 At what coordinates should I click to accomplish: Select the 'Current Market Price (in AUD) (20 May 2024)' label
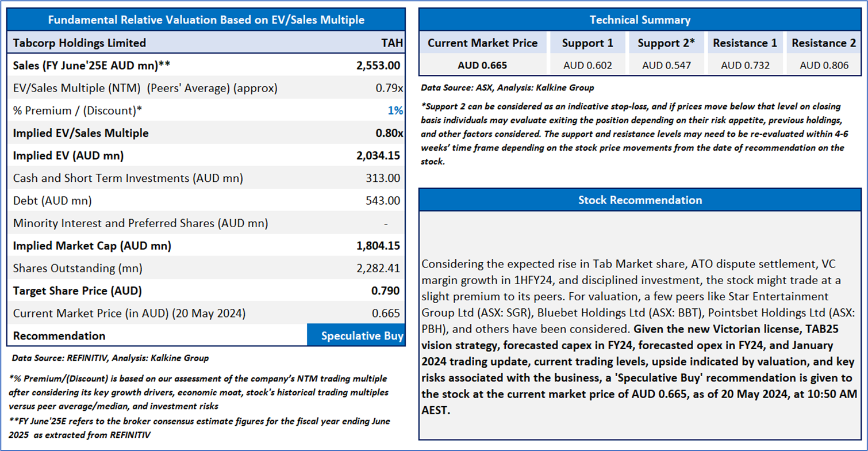point(129,314)
